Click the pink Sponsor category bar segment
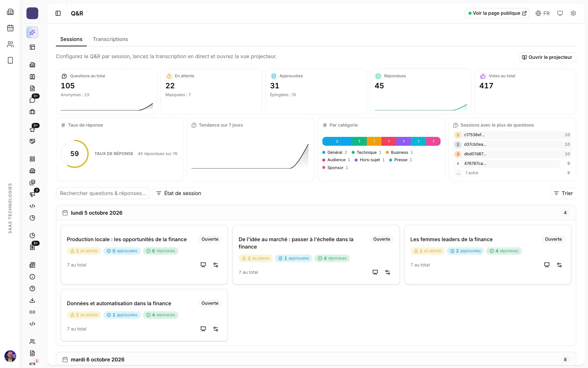Screen dimensions: 588x368 [x=433, y=141]
